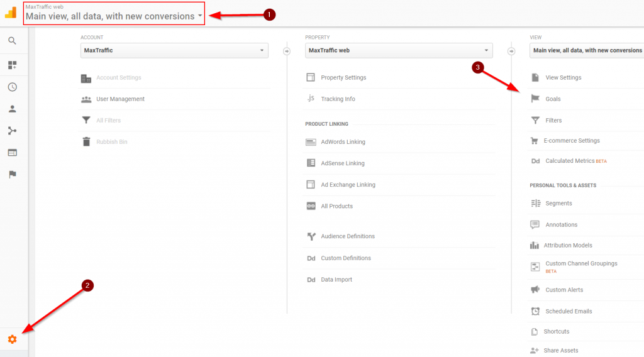The width and height of the screenshot is (644, 357).
Task: Click the Annotations speech bubble icon
Action: point(535,224)
